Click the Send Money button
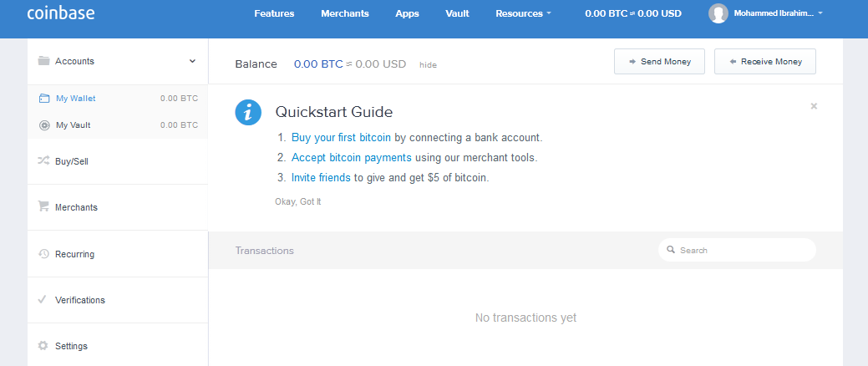This screenshot has width=868, height=366. click(x=659, y=62)
